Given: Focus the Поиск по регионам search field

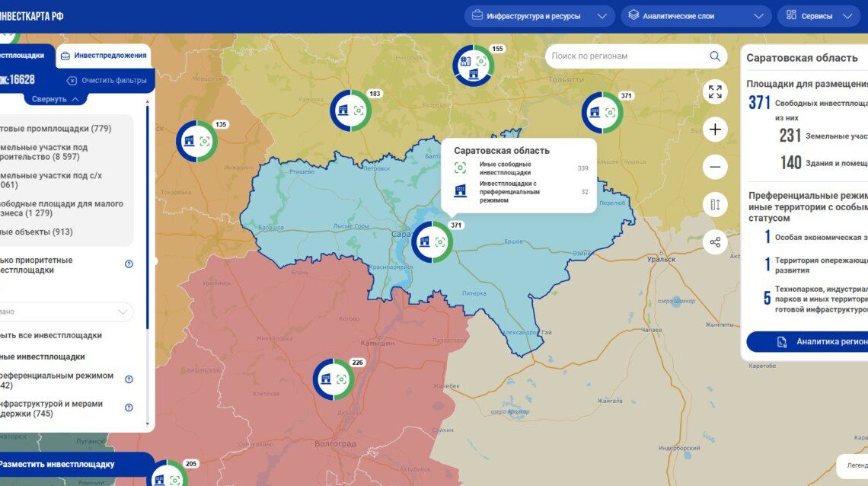Looking at the screenshot, I should click(x=636, y=56).
